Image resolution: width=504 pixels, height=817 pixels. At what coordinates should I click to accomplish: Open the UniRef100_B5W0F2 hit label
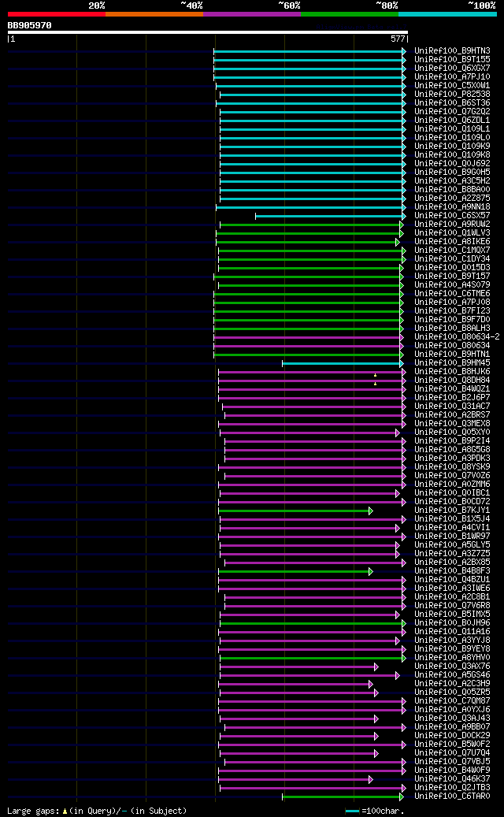click(x=452, y=744)
